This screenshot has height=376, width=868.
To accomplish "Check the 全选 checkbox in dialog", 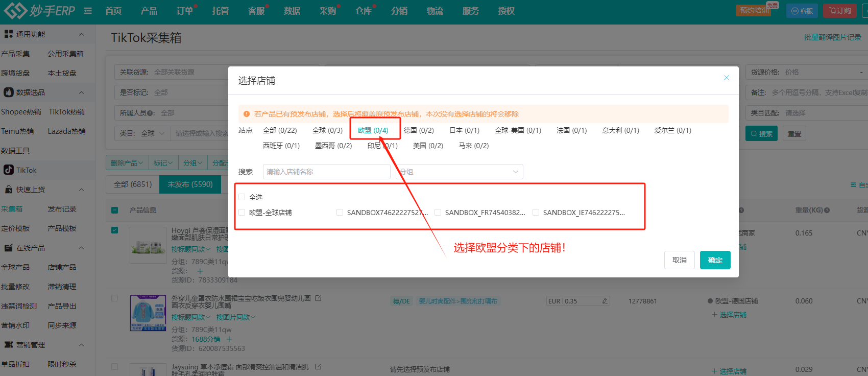I will pos(242,197).
